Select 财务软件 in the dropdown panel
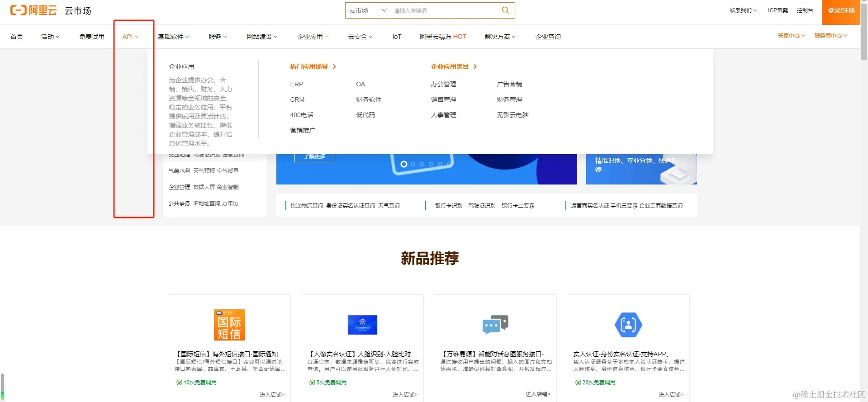868x402 pixels. coord(369,99)
